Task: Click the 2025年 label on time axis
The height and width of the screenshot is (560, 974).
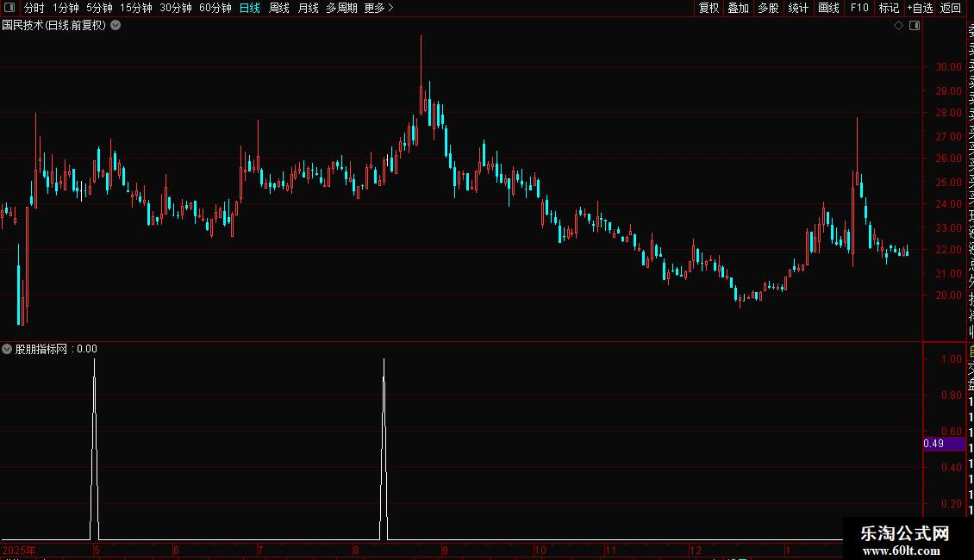Action: tap(19, 550)
